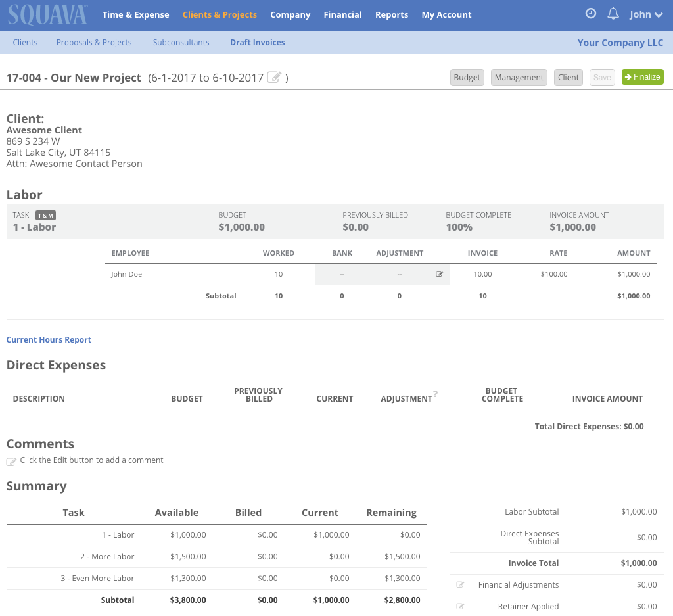Open the notifications bell

pos(613,14)
